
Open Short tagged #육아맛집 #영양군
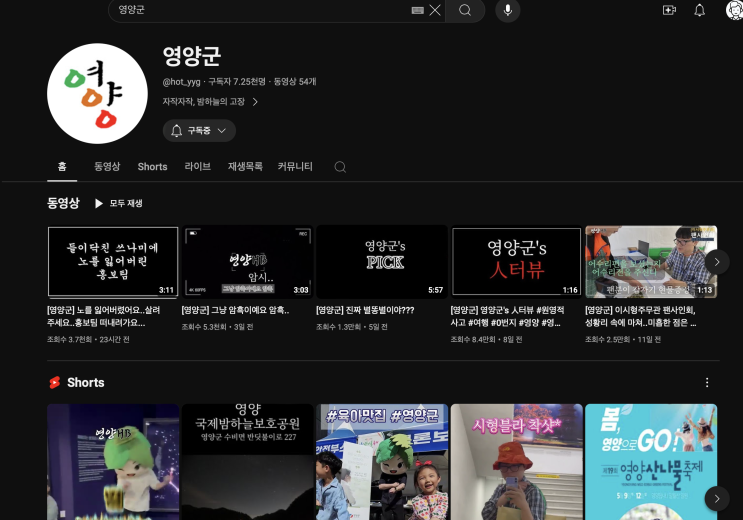(x=382, y=462)
